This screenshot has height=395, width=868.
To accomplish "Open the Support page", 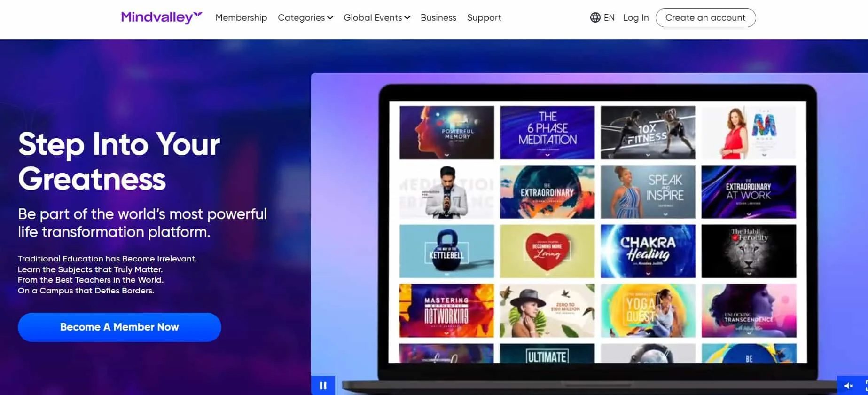I will click(x=484, y=18).
